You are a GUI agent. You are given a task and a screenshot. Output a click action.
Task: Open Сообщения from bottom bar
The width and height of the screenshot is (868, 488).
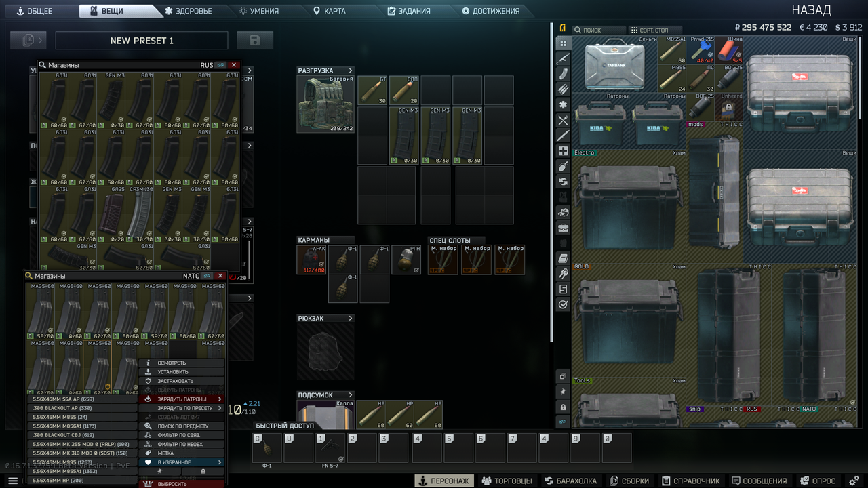point(759,481)
